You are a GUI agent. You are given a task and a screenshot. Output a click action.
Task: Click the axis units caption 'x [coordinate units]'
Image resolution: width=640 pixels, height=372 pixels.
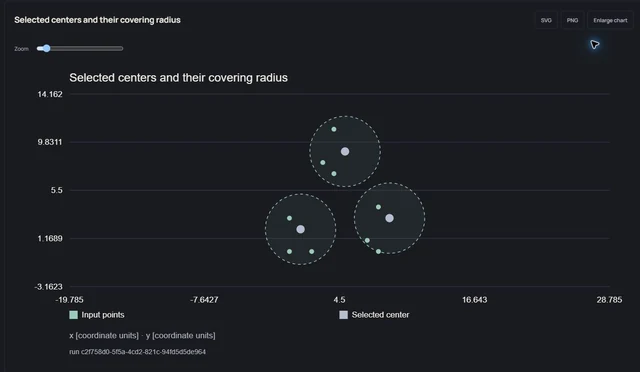104,335
